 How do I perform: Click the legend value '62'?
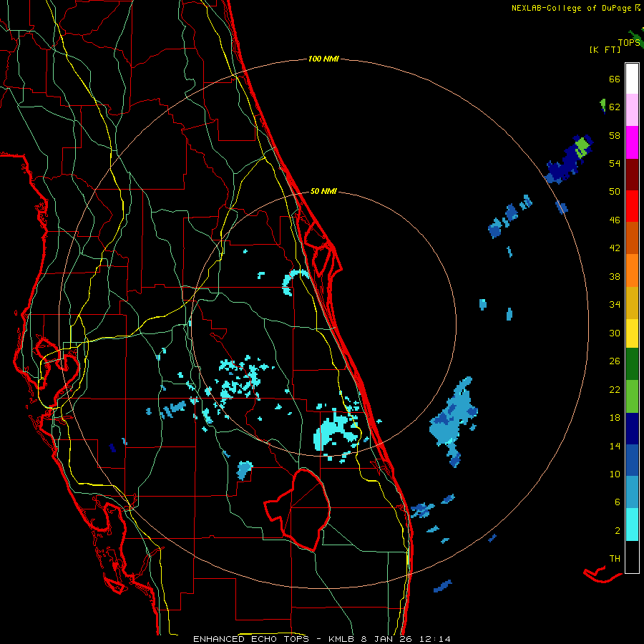pyautogui.click(x=615, y=107)
